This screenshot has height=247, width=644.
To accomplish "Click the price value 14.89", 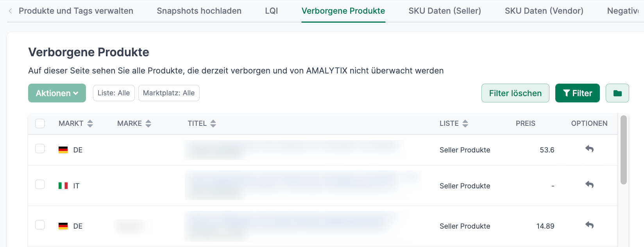I will (545, 226).
